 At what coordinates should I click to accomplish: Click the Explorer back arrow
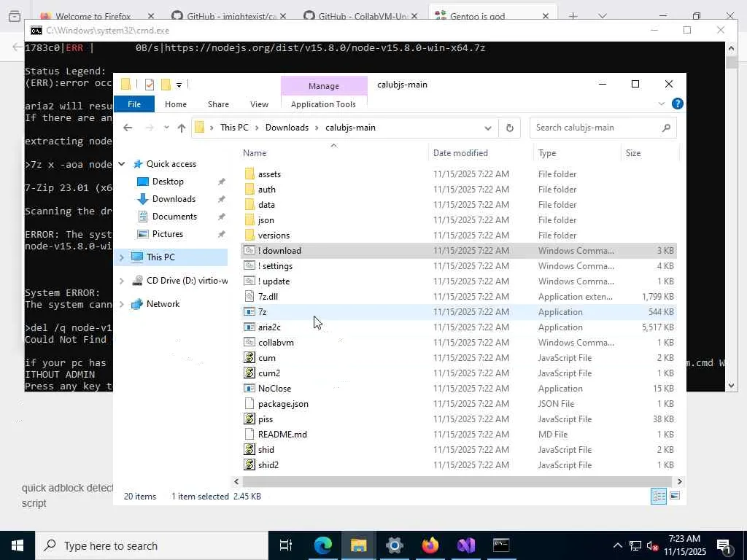(127, 128)
